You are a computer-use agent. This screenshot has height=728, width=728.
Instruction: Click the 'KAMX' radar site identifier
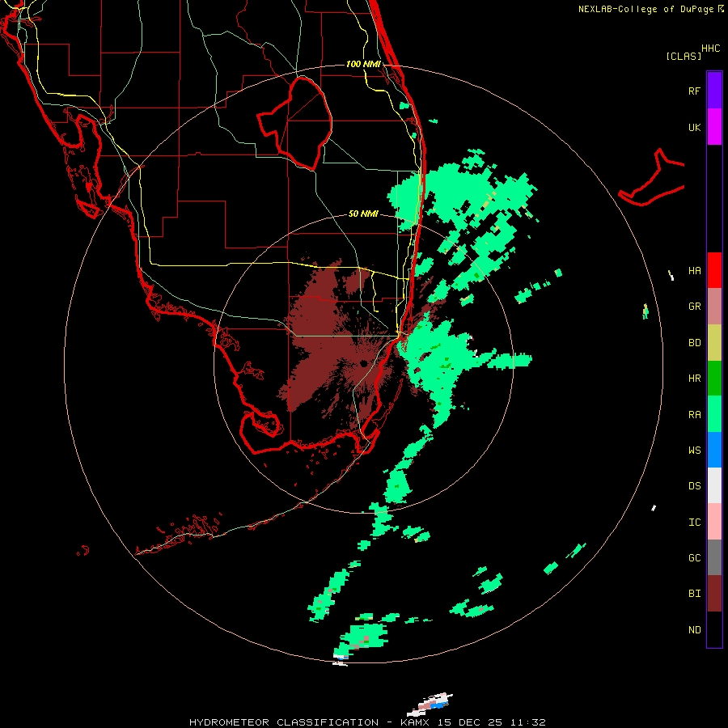pos(415,722)
